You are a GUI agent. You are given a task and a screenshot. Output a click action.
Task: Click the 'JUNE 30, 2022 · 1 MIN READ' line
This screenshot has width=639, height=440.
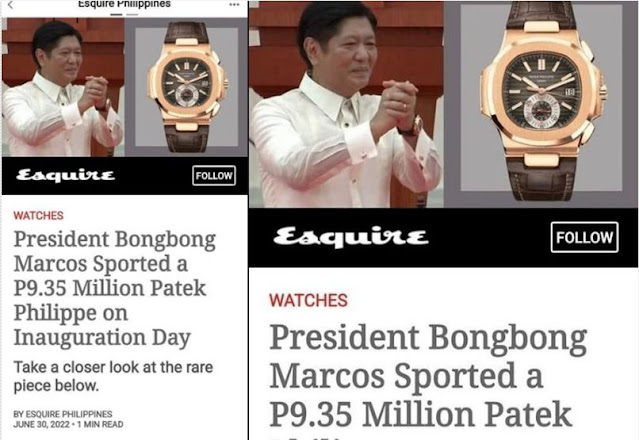(68, 424)
